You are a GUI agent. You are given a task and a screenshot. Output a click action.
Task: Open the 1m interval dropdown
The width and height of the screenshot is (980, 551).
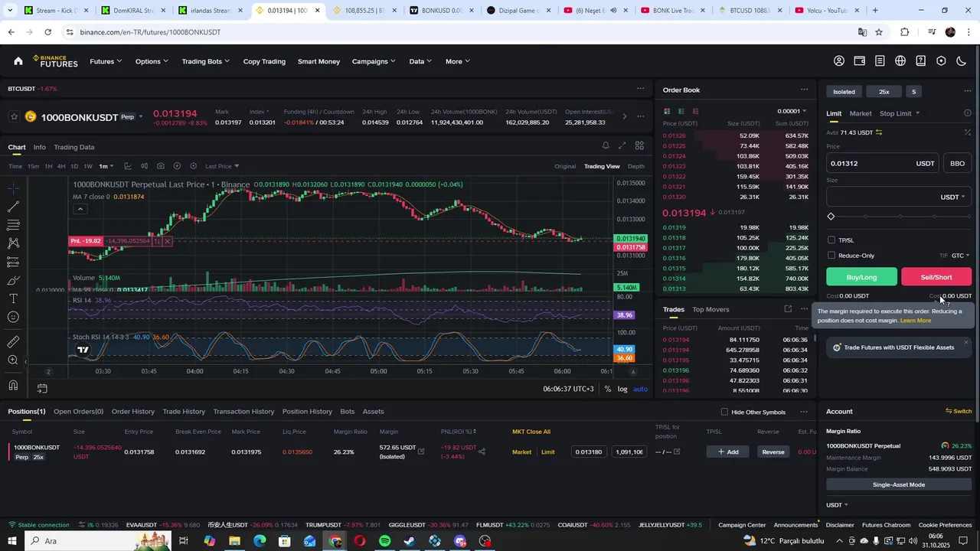click(106, 166)
